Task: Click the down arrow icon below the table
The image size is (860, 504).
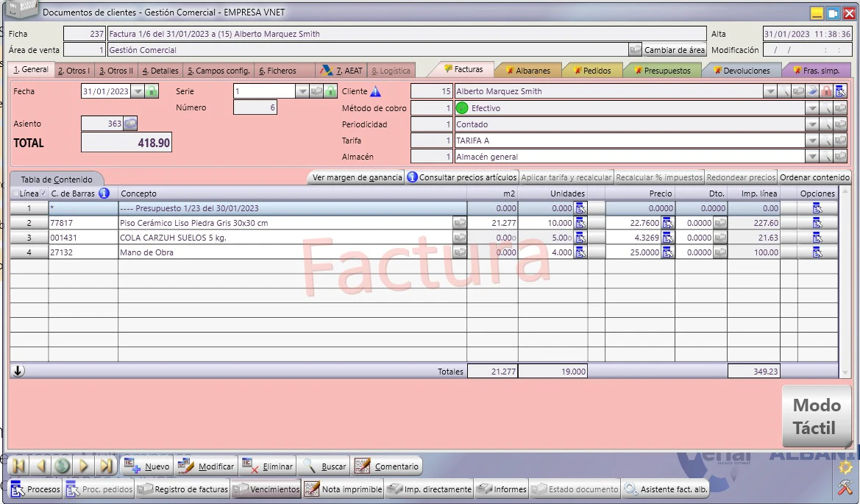Action: (18, 372)
